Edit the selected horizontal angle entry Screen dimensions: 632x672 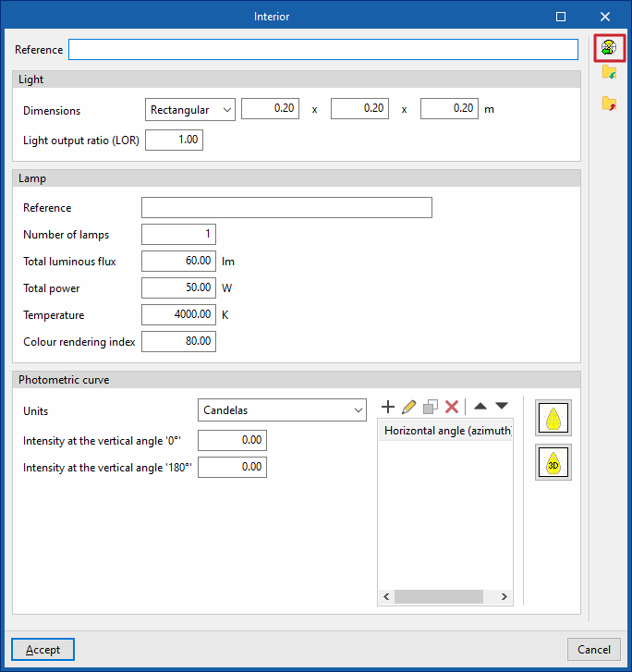[408, 407]
